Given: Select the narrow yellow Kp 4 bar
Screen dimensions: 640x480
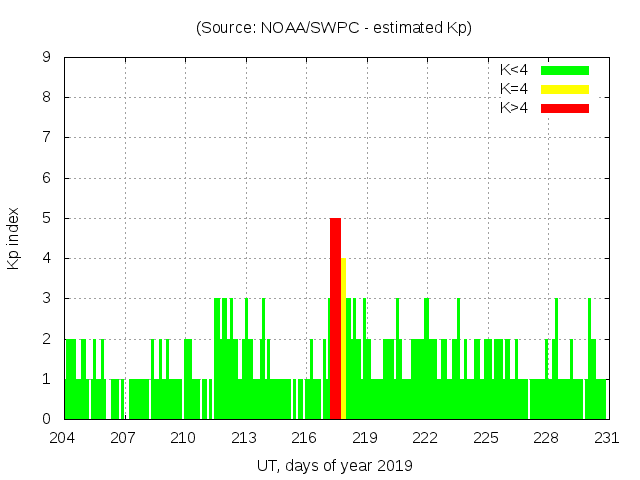Looking at the screenshot, I should 343,338.
